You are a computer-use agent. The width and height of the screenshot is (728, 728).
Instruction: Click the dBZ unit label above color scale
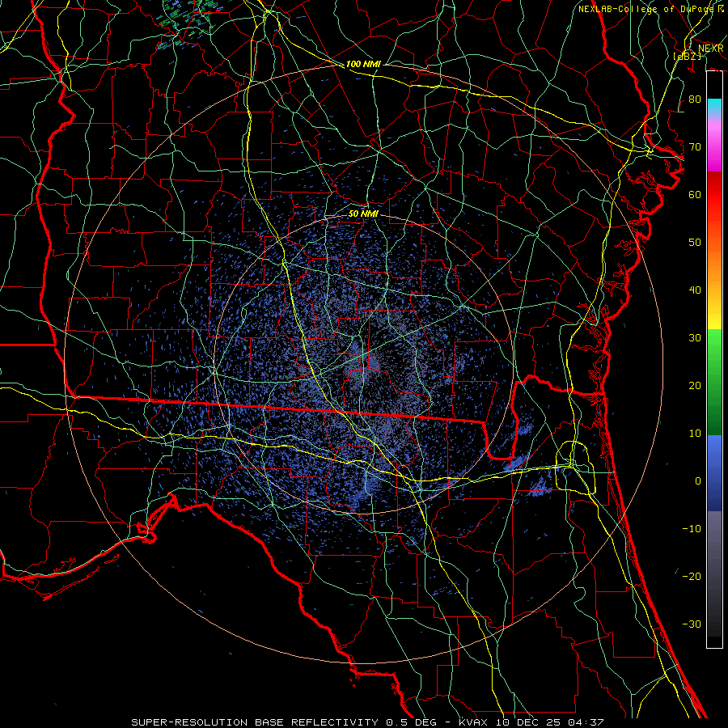[687, 56]
